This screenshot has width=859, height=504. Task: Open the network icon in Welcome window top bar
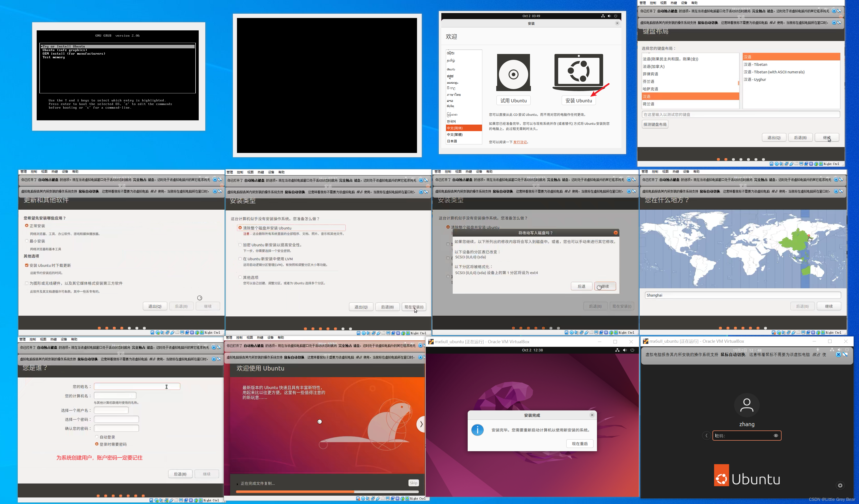[603, 16]
